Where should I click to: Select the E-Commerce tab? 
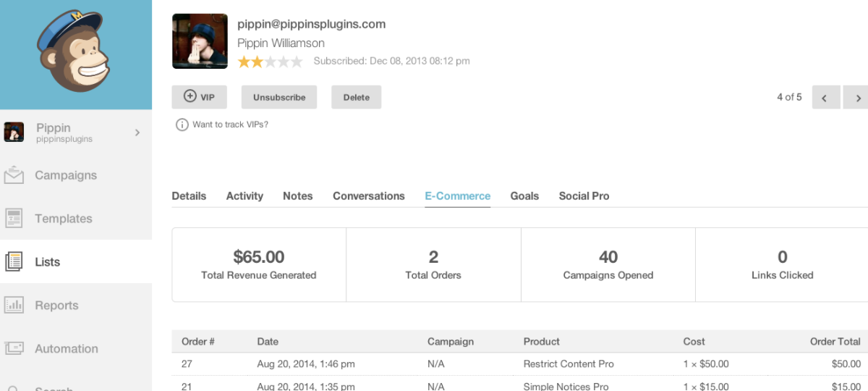[458, 196]
